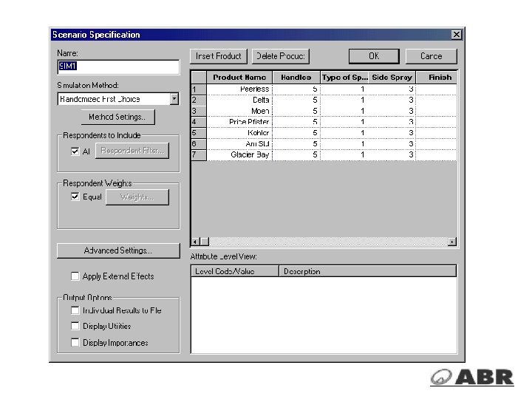Close the Scenario Specification dialog

[x=457, y=35]
